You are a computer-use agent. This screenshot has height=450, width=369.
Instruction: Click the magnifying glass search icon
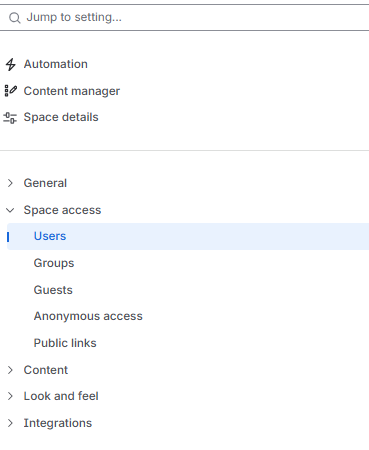point(14,18)
